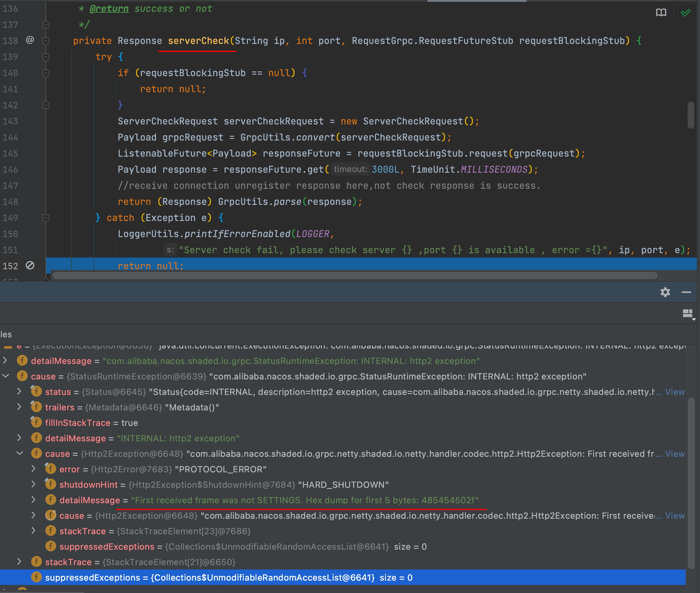
Task: Minimize the debug panel with the dash icon
Action: pos(686,292)
